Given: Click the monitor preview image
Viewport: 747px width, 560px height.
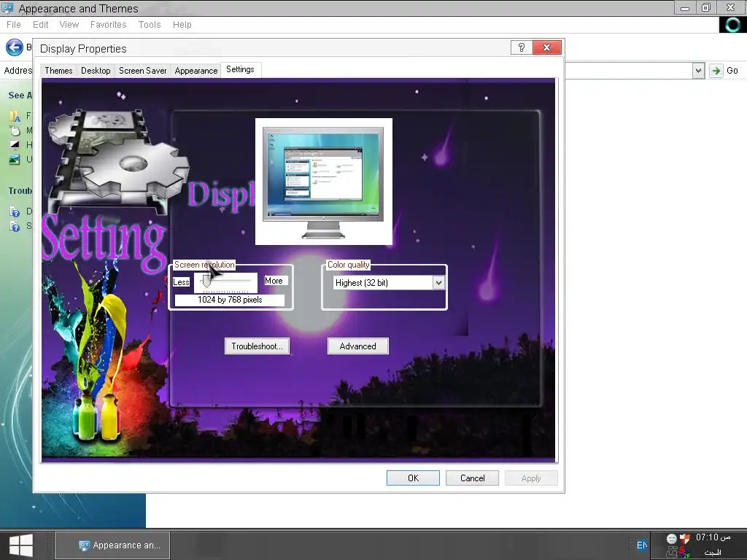Looking at the screenshot, I should [323, 182].
